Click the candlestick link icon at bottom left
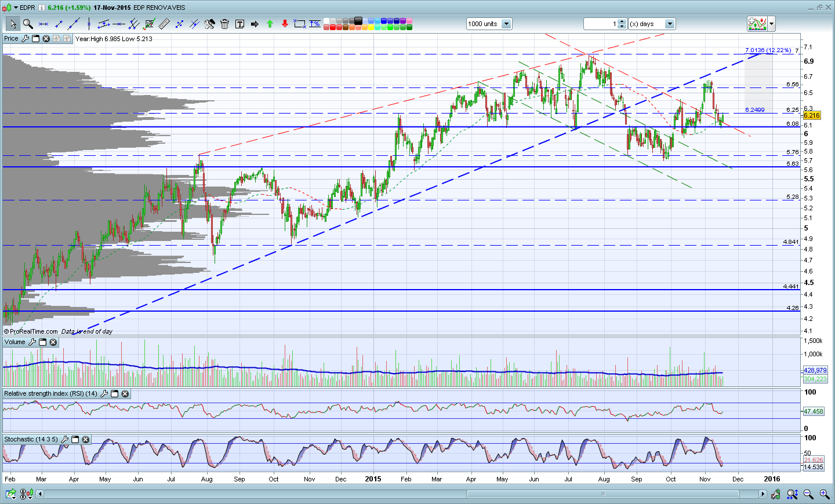The height and width of the screenshot is (504, 835). pyautogui.click(x=26, y=494)
